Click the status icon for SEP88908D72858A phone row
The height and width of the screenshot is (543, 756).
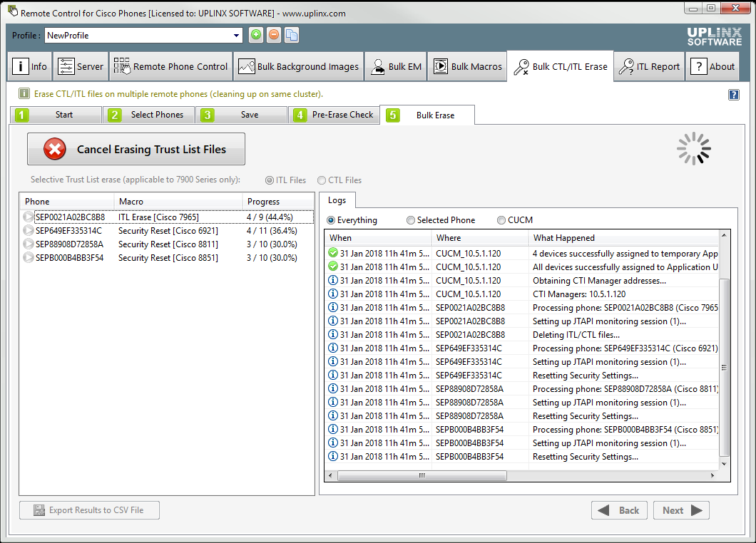(x=29, y=244)
